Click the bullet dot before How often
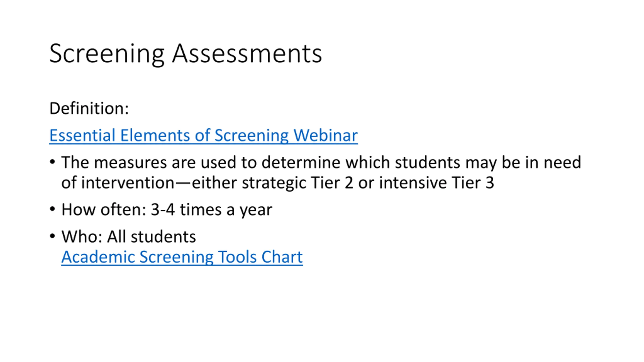The width and height of the screenshot is (644, 362). (52, 209)
